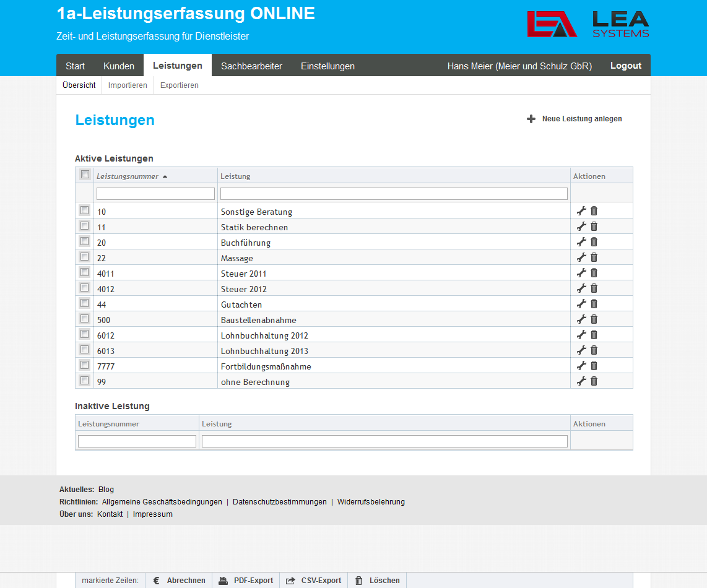707x588 pixels.
Task: Edit Baustellenabnahme via wrench icon
Action: (x=581, y=319)
